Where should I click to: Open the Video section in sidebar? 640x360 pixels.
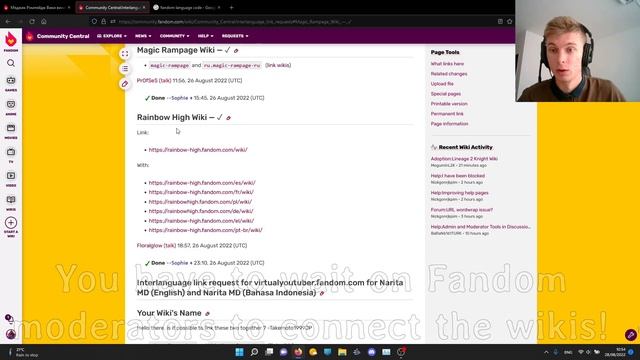[x=11, y=179]
